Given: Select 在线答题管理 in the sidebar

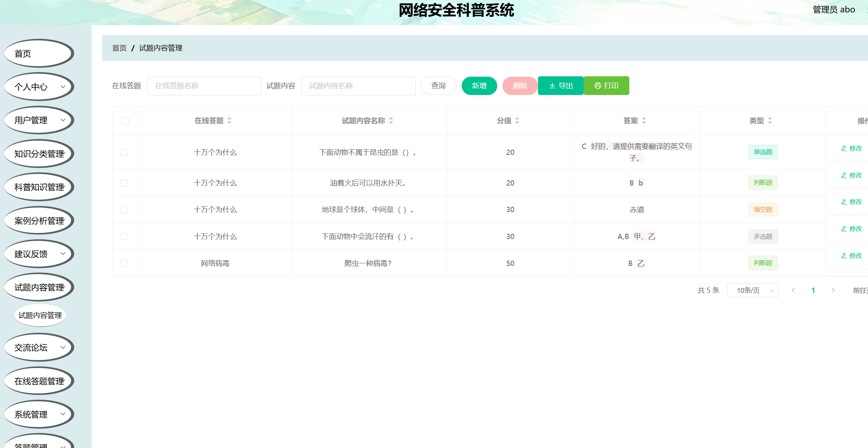Looking at the screenshot, I should coord(39,380).
